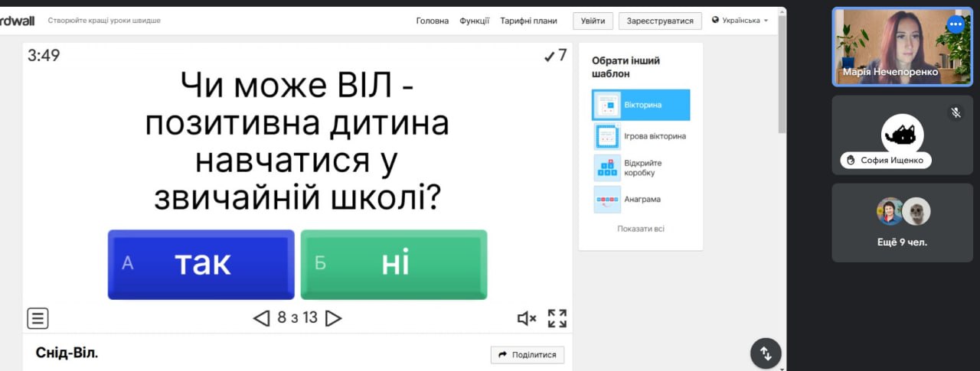Open the Головна menu item
The image size is (980, 371).
point(432,21)
